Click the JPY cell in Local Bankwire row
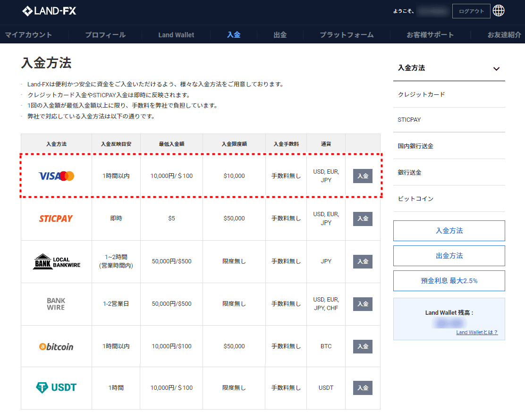This screenshot has width=525, height=420. coord(326,261)
